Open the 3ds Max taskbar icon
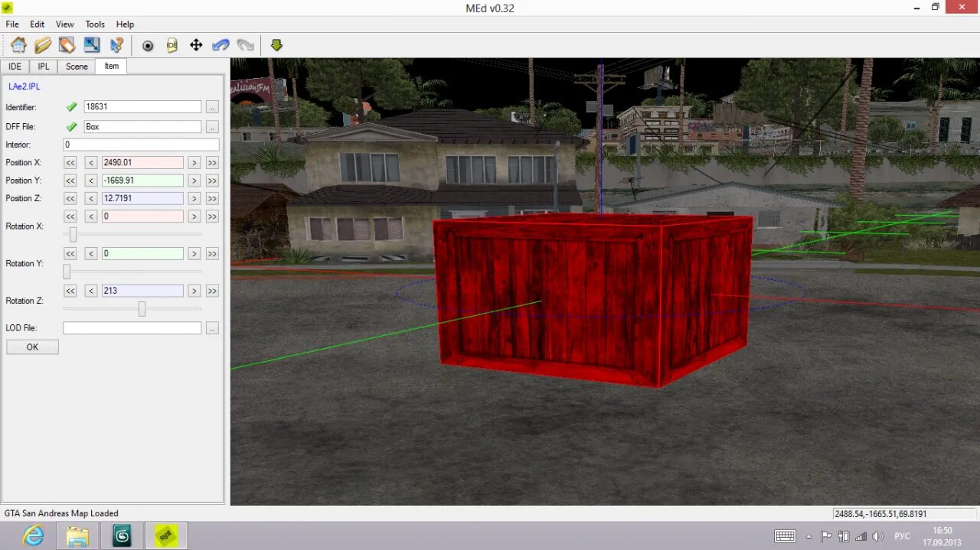The image size is (980, 550). tap(122, 536)
